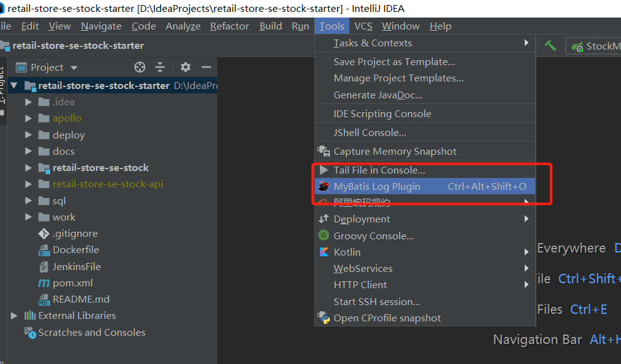The height and width of the screenshot is (364, 621).
Task: Click the StockM run configuration icon
Action: coord(578,47)
